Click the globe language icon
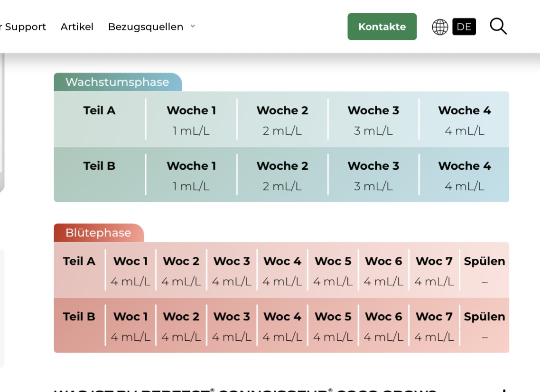Image resolution: width=540 pixels, height=392 pixels. (x=440, y=27)
